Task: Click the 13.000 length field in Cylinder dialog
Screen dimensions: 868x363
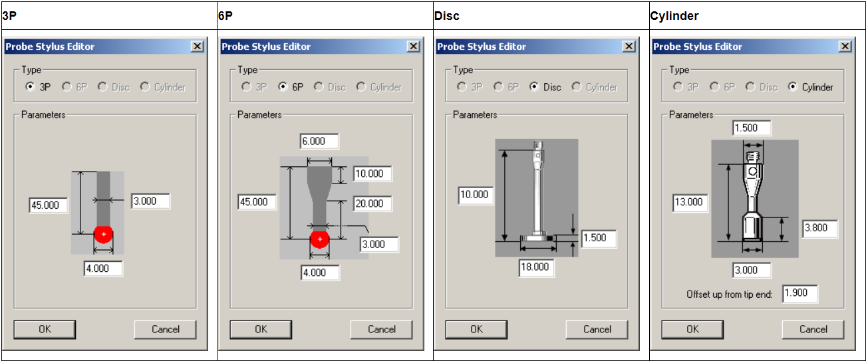Action: [x=691, y=202]
